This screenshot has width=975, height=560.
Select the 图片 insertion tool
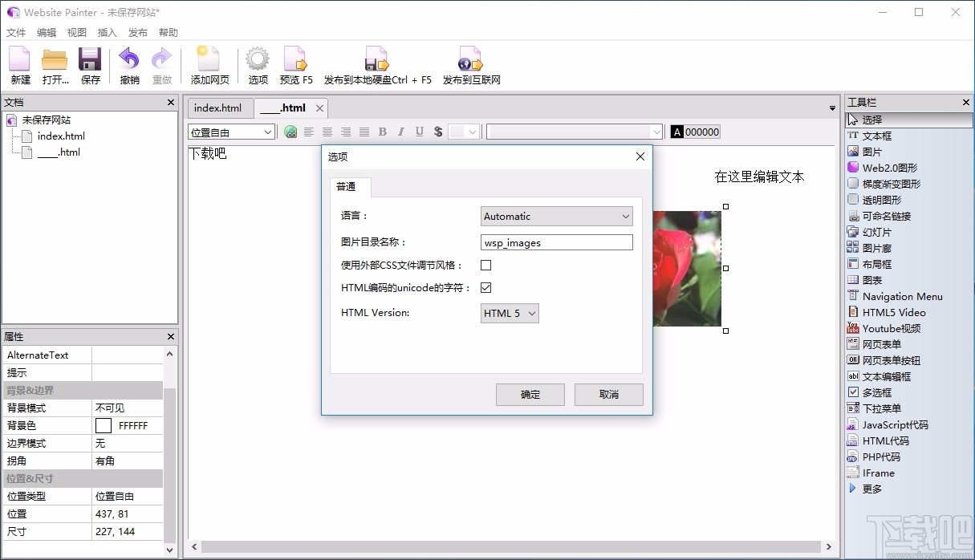pyautogui.click(x=871, y=151)
